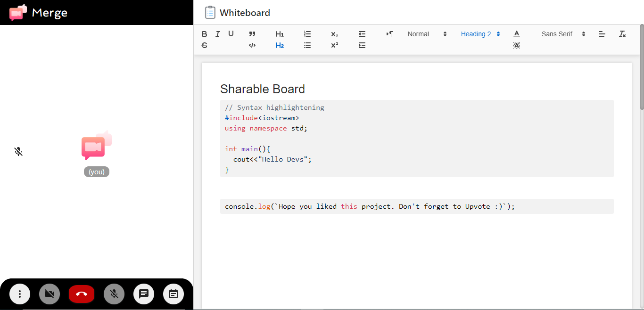Open the Heading 2 dropdown
644x310 pixels.
[480, 34]
